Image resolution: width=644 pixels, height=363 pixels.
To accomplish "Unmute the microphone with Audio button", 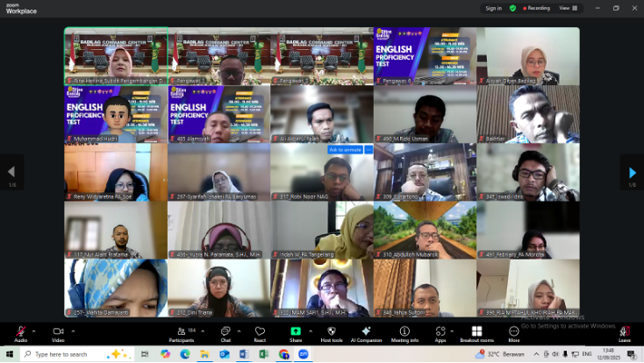I will point(20,333).
